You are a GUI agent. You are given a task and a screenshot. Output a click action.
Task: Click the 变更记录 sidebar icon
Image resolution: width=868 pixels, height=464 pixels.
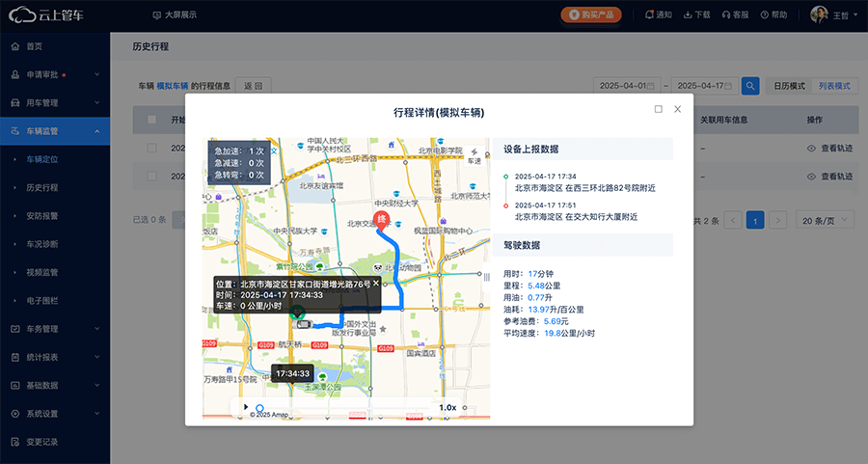pyautogui.click(x=14, y=441)
